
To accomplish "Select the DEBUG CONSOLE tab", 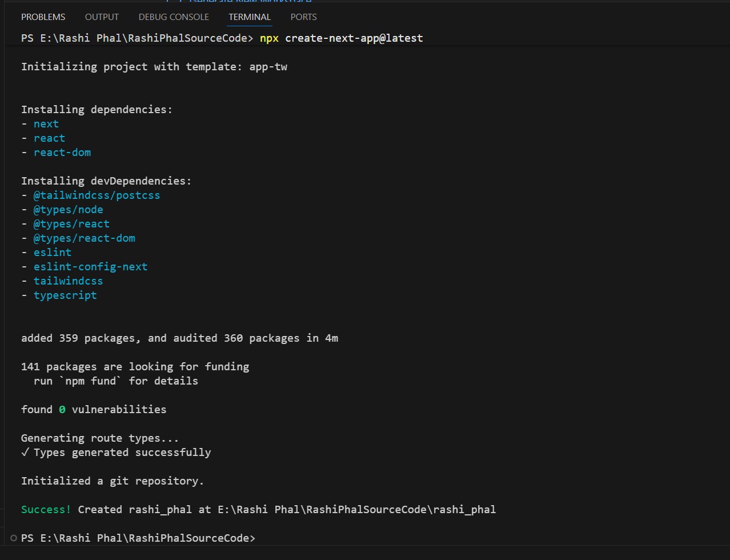I will 174,17.
